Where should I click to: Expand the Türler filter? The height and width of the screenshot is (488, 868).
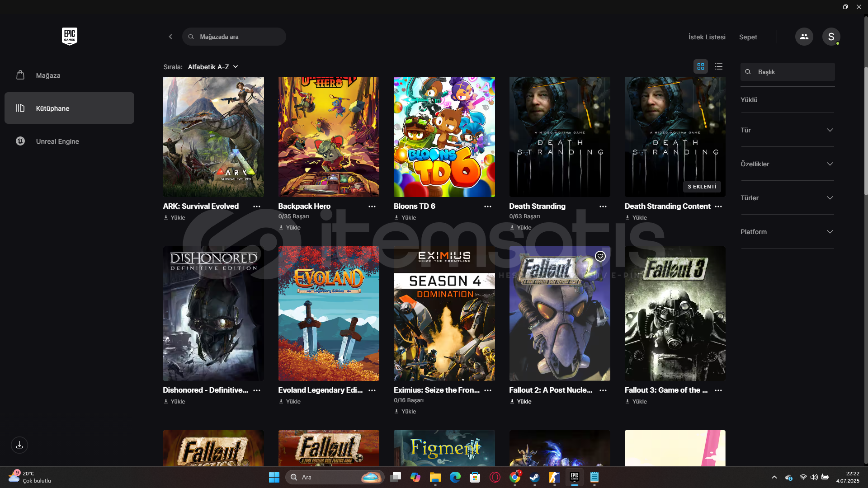coord(787,198)
